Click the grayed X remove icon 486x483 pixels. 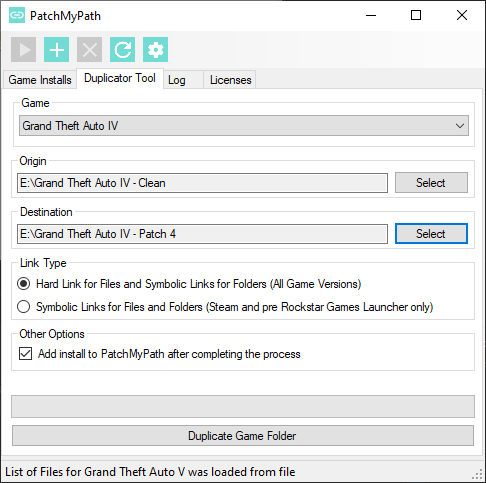(x=89, y=50)
